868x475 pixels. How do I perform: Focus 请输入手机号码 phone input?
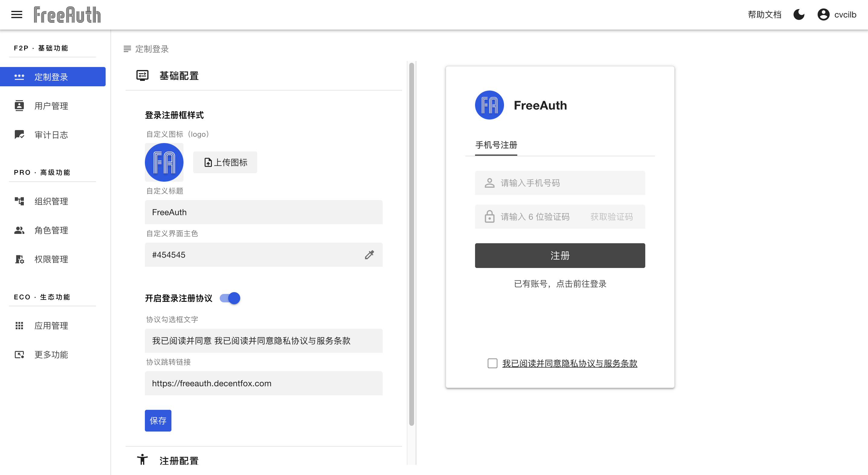(560, 183)
